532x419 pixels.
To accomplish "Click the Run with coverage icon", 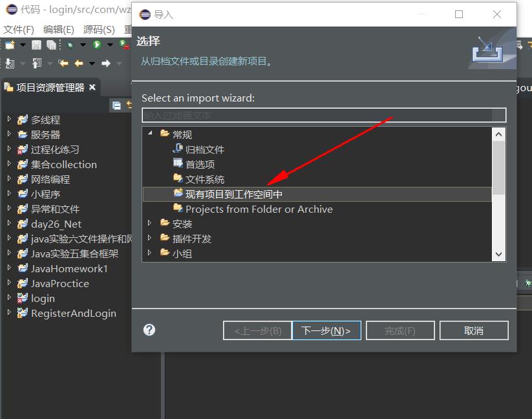I will (x=124, y=45).
